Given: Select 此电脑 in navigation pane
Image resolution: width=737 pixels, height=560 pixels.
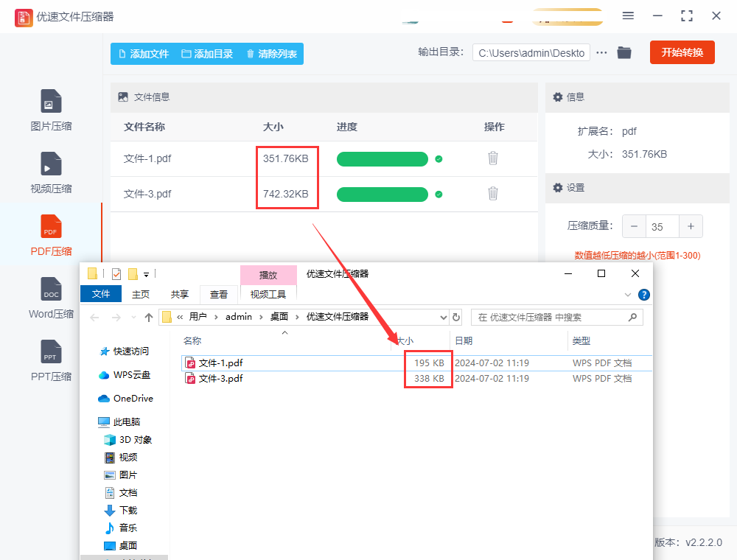Looking at the screenshot, I should point(119,422).
